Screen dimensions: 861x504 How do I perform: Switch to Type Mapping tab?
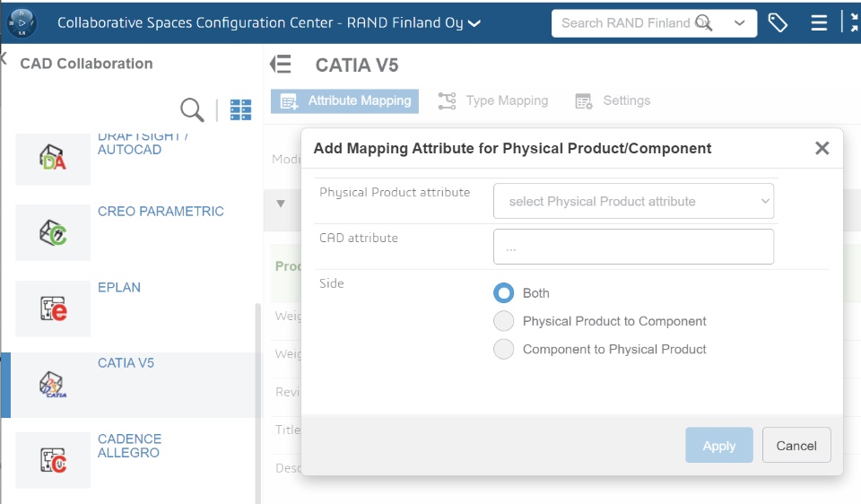493,101
